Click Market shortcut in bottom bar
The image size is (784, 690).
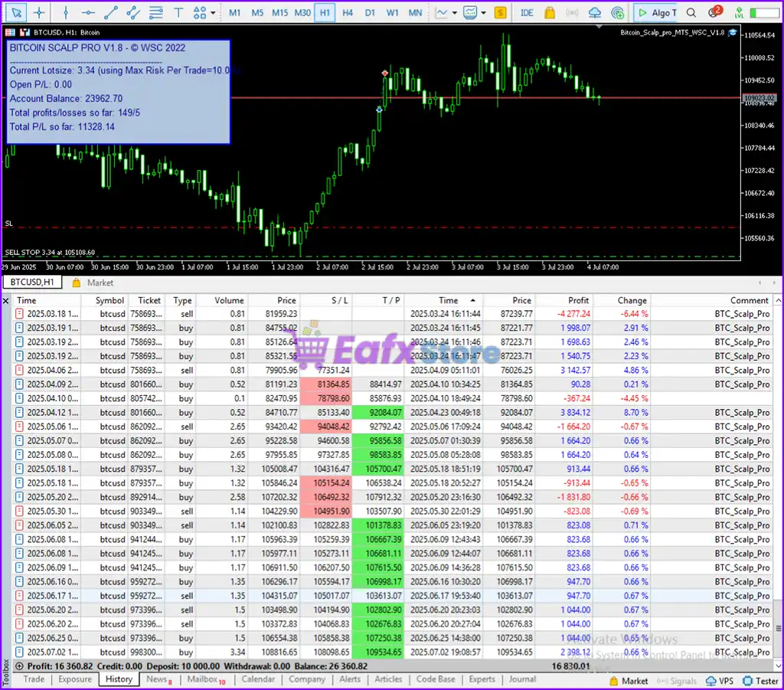click(x=629, y=681)
